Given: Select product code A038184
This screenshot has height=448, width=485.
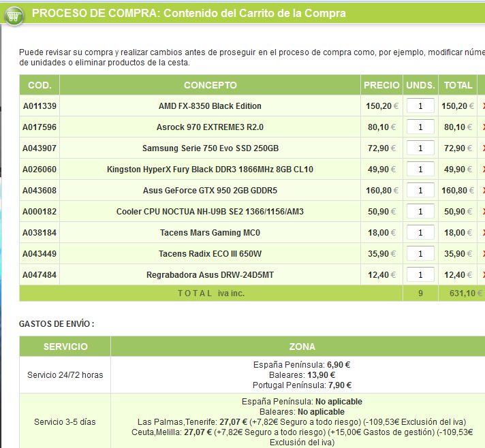Looking at the screenshot, I should click(40, 232).
